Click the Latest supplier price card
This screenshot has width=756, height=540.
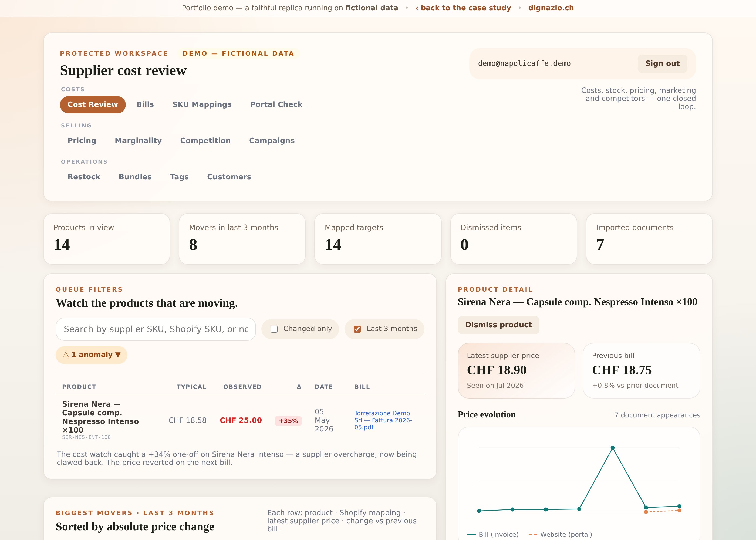(x=516, y=371)
